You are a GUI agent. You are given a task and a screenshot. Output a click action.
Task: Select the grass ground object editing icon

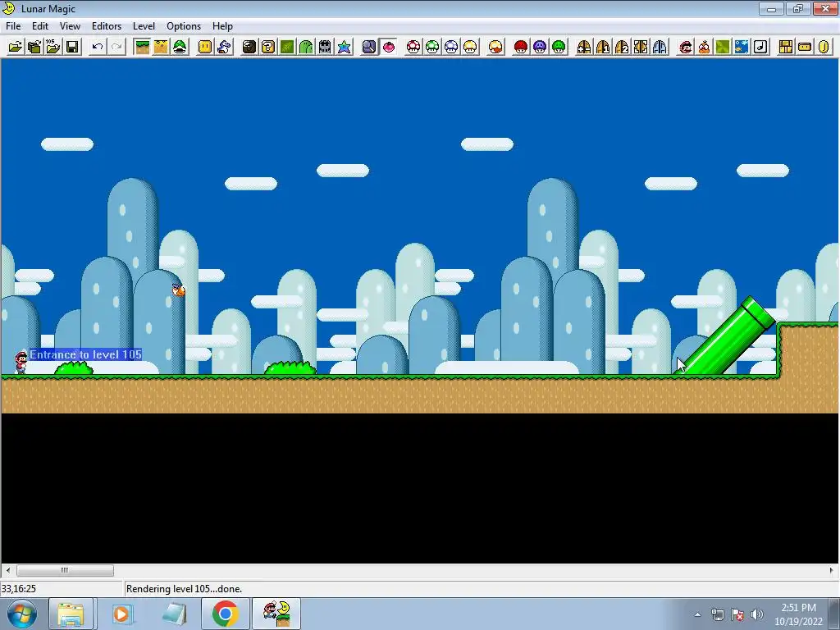point(142,47)
